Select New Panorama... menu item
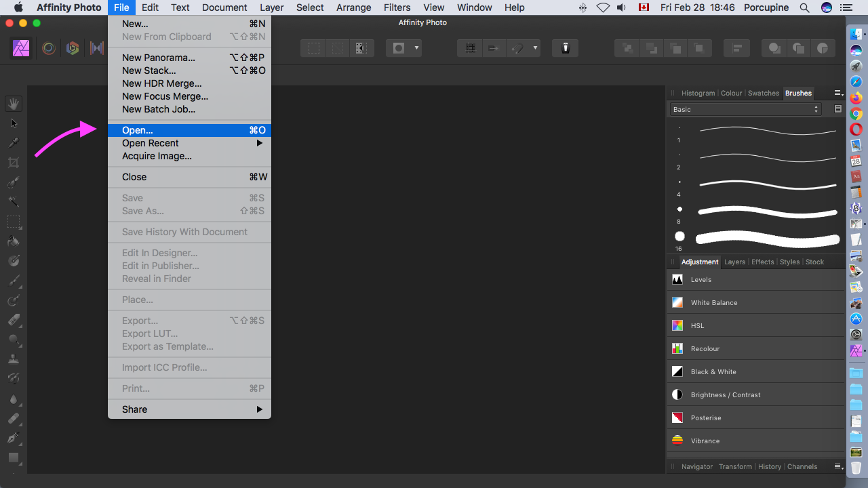Image resolution: width=868 pixels, height=488 pixels. point(189,58)
